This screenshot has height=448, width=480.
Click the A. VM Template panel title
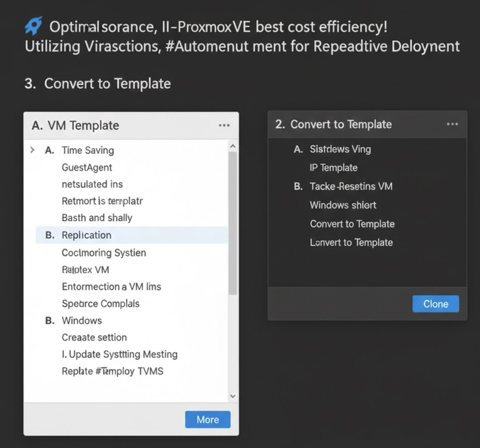[75, 125]
